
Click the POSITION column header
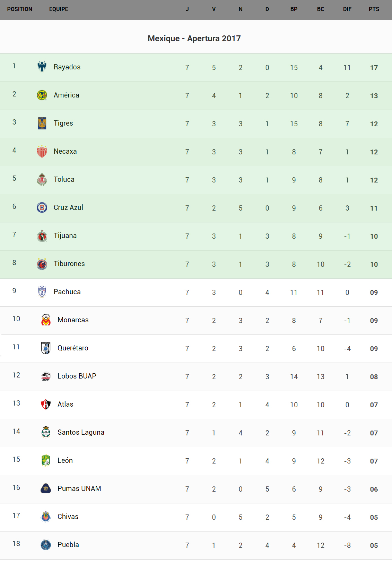20,9
